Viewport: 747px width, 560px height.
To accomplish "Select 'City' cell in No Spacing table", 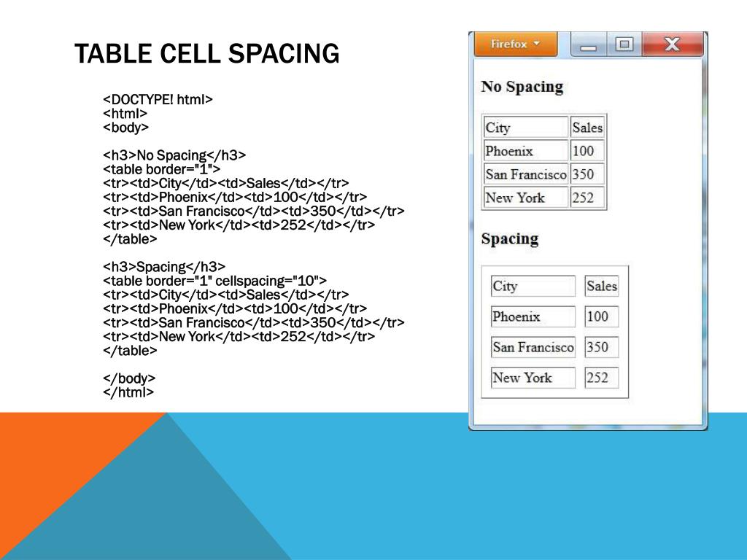I will pos(526,127).
